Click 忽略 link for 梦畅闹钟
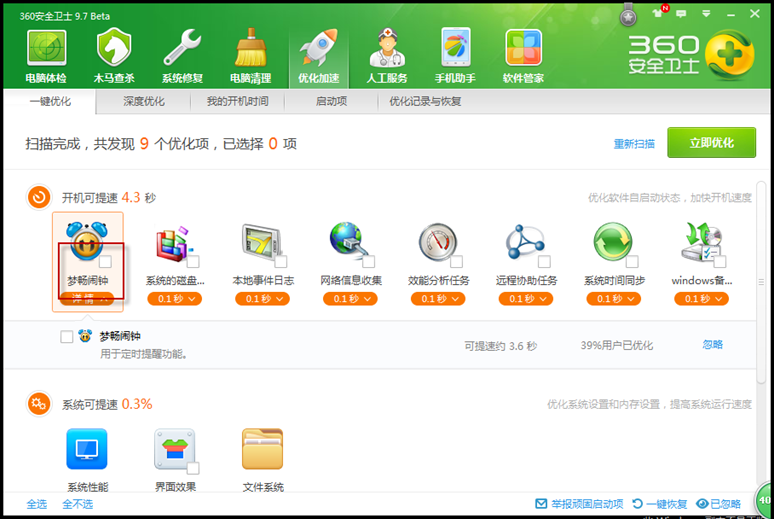774x519 pixels. pos(712,344)
